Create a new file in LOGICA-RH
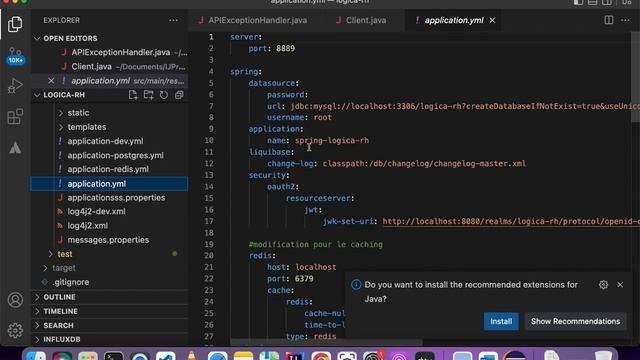 133,95
